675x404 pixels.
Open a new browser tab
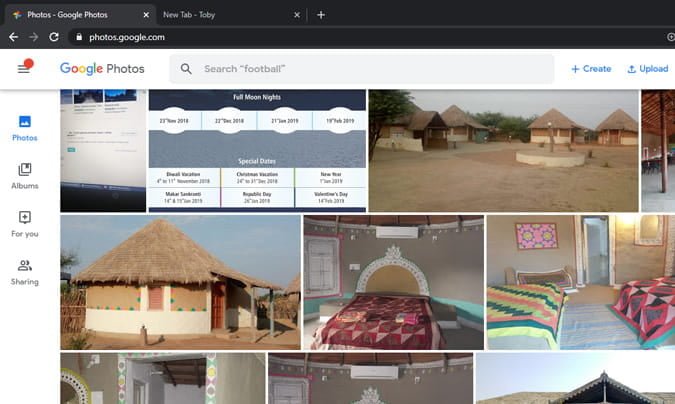[x=320, y=15]
